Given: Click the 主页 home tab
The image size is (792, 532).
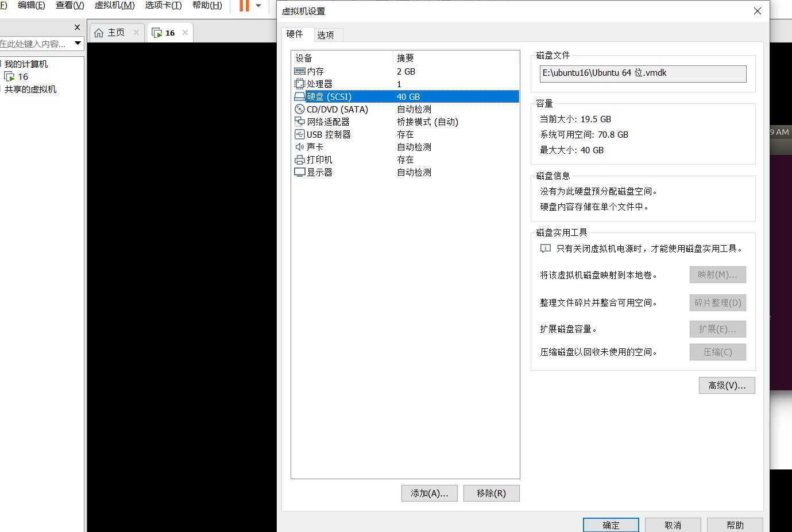Looking at the screenshot, I should point(116,33).
